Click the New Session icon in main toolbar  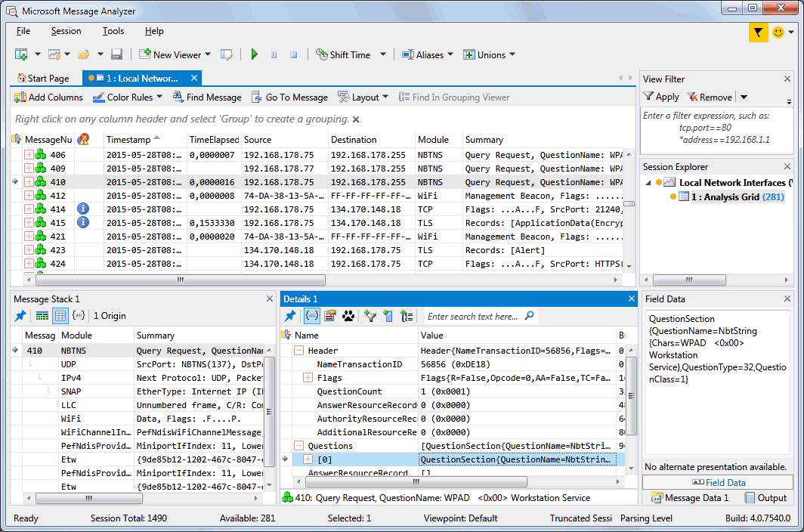click(x=21, y=54)
